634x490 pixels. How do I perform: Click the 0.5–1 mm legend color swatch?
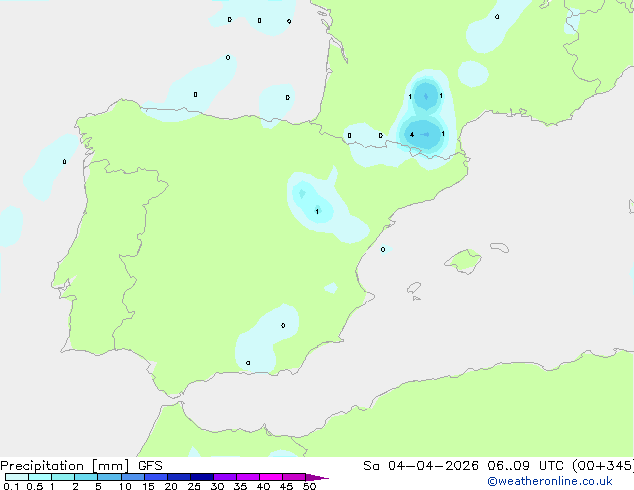(40, 477)
